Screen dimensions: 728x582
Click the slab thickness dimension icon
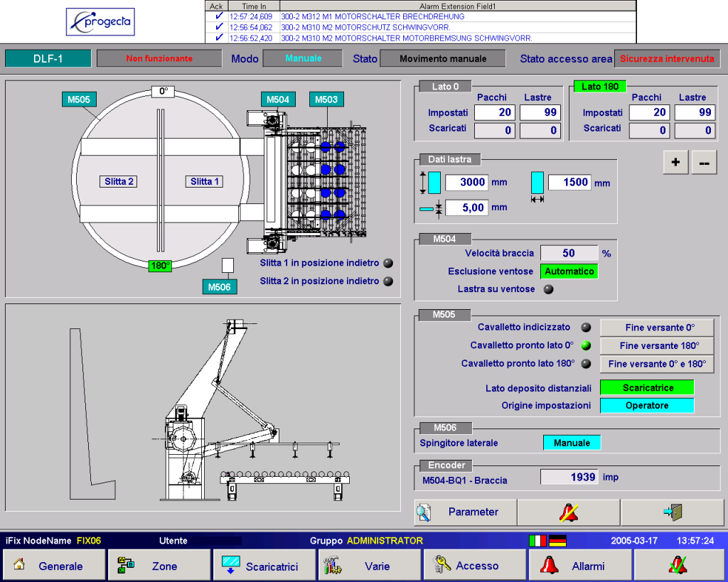tap(431, 208)
